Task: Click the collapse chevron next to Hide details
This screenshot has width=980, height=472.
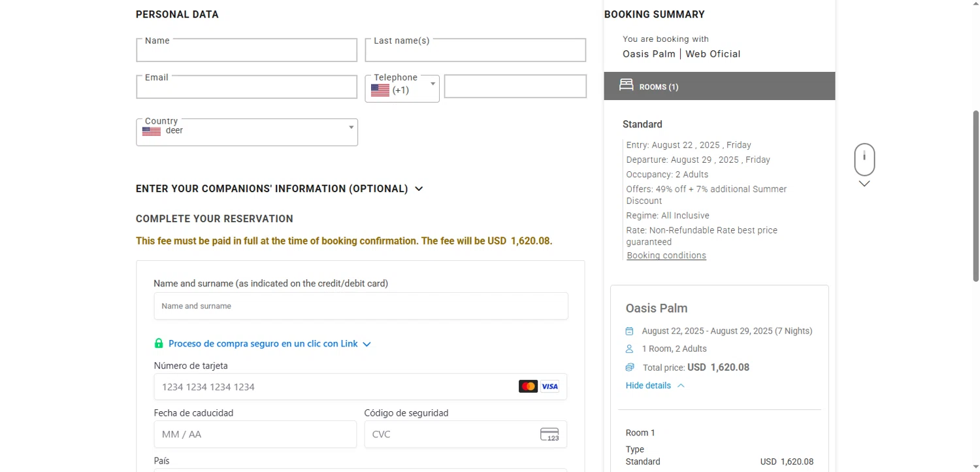Action: pos(681,386)
